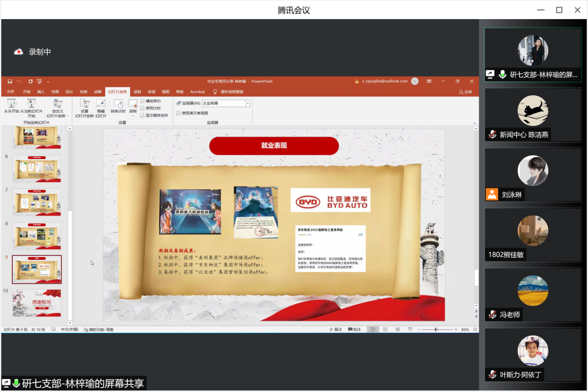This screenshot has height=392, width=588.
Task: Click next slide double-arrow below editing scrollbar
Action: (476, 317)
